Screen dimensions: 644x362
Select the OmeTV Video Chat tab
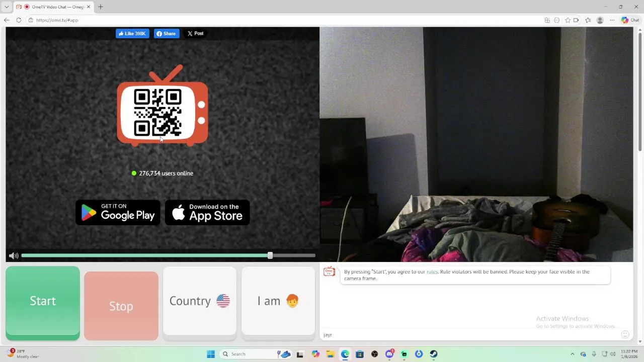coord(53,7)
